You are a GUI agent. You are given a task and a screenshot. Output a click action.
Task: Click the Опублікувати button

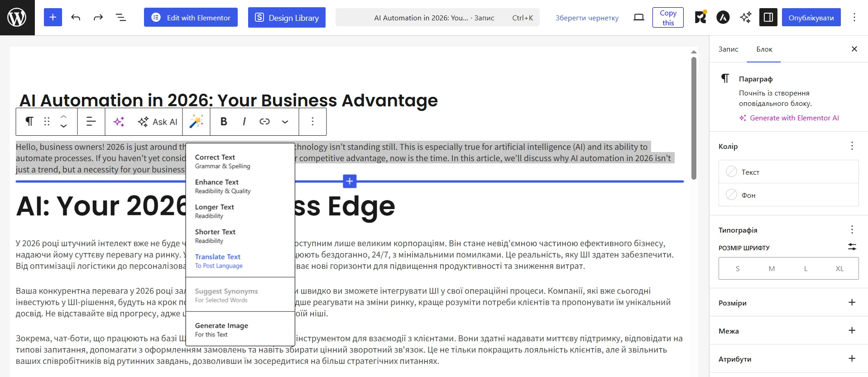click(x=811, y=18)
